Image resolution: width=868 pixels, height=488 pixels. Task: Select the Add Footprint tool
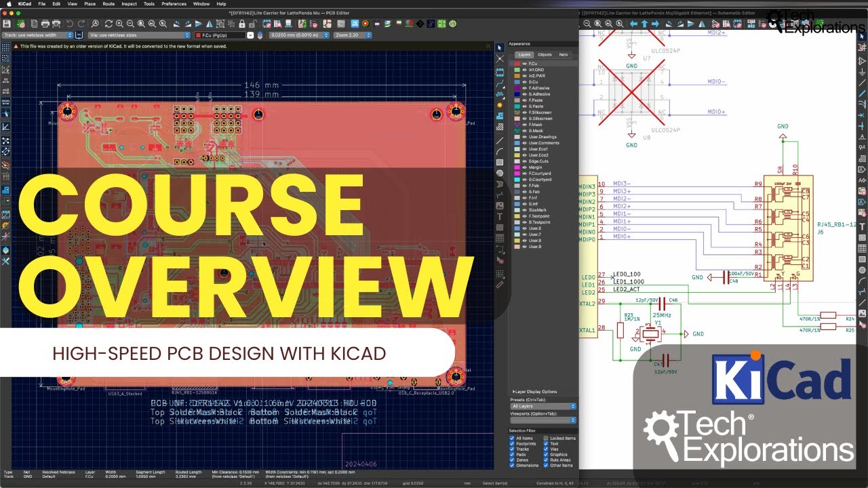(500, 73)
